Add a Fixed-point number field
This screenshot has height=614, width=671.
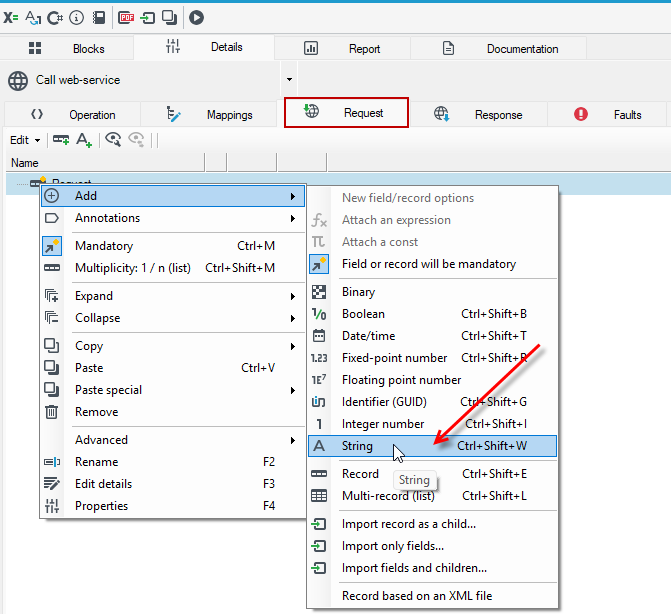pos(432,358)
